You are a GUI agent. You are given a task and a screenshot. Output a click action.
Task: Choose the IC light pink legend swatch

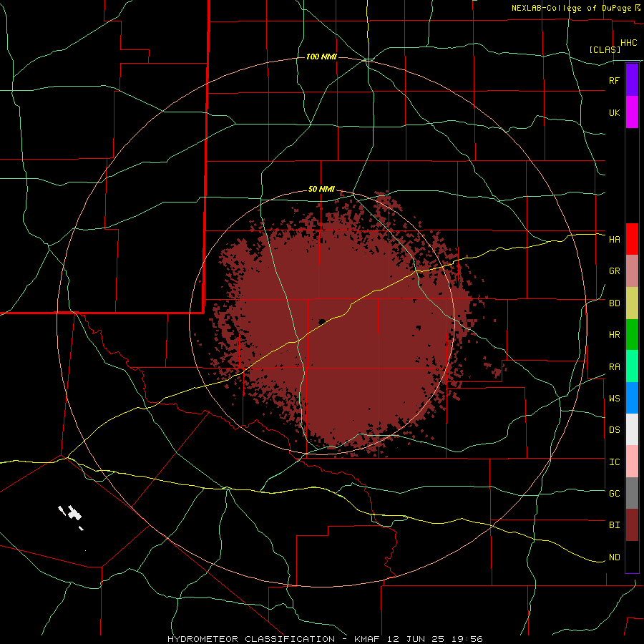[632, 462]
